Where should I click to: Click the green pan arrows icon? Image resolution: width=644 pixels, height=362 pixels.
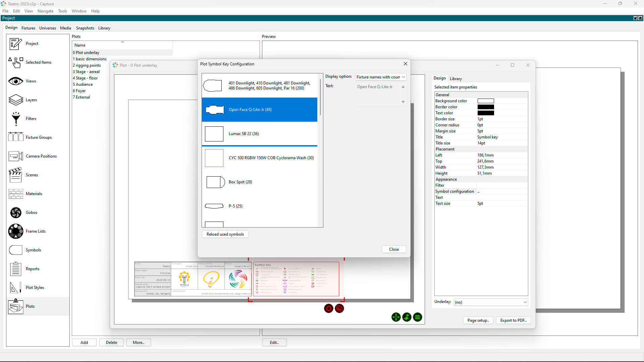[396, 317]
